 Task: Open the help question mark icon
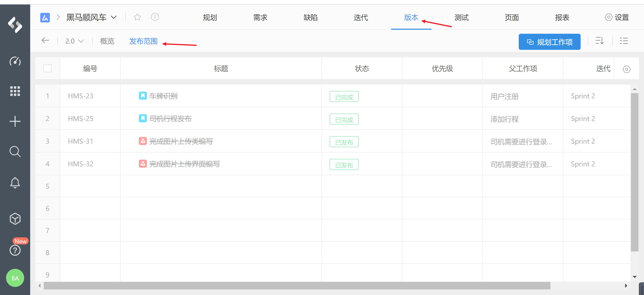tap(15, 250)
